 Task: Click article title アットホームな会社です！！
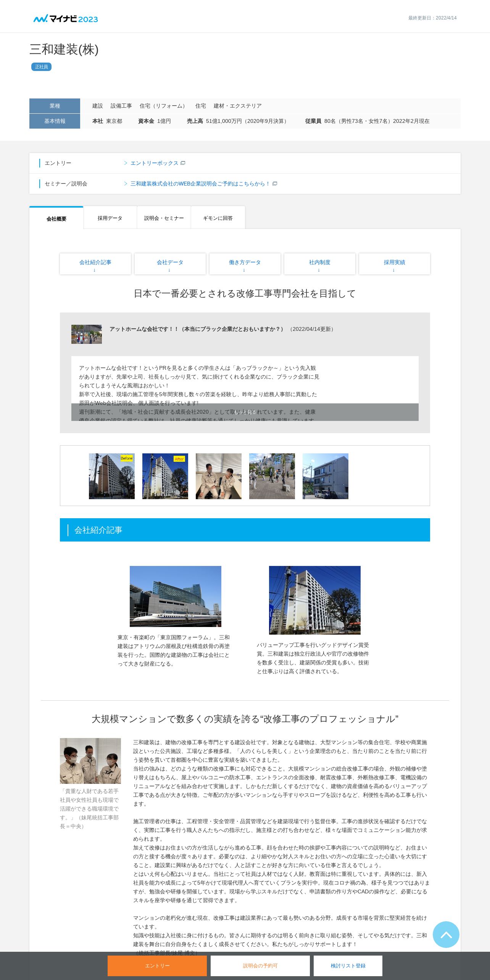[197, 329]
